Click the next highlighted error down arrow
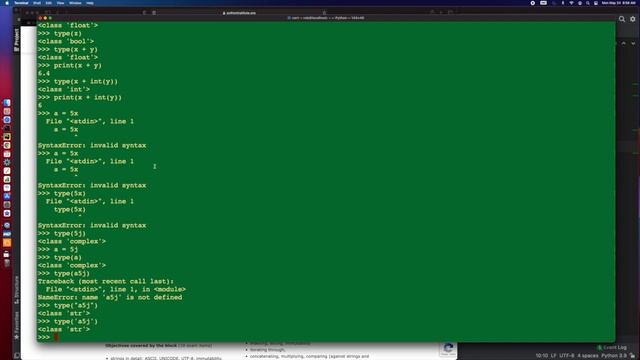 [633, 43]
